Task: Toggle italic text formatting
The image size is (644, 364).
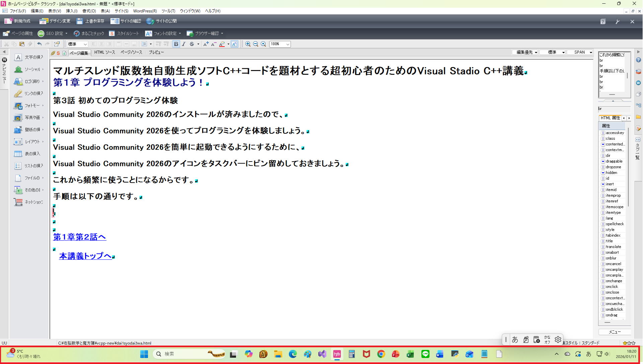Action: [184, 44]
